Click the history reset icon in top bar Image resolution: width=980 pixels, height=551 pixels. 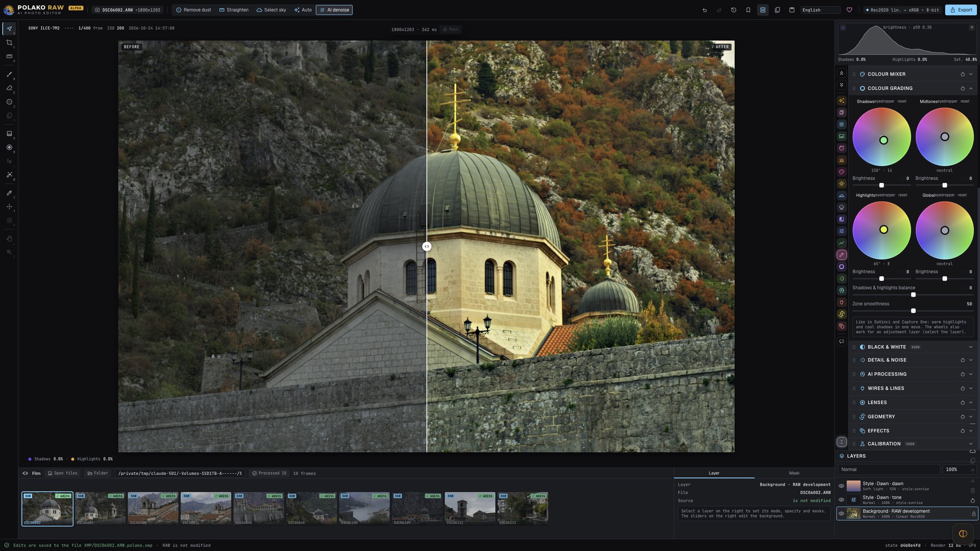pyautogui.click(x=734, y=10)
